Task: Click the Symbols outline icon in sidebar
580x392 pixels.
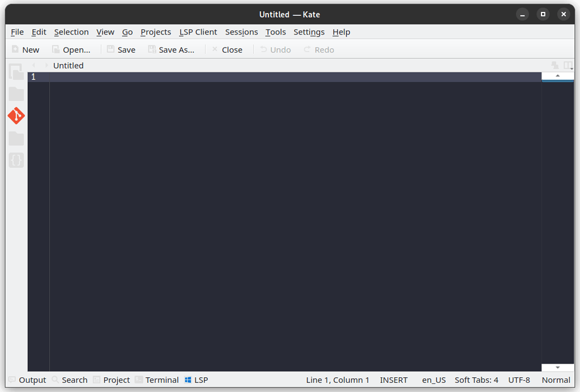Action: pyautogui.click(x=16, y=160)
